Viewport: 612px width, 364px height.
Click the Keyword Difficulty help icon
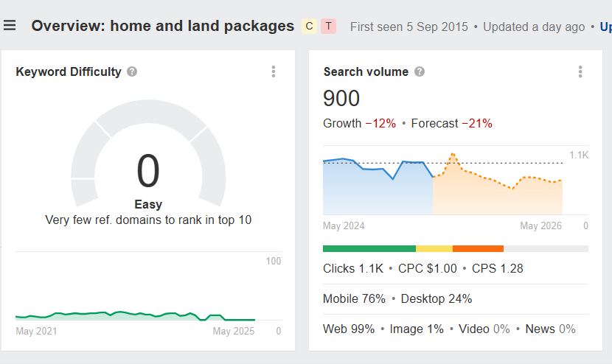click(132, 71)
